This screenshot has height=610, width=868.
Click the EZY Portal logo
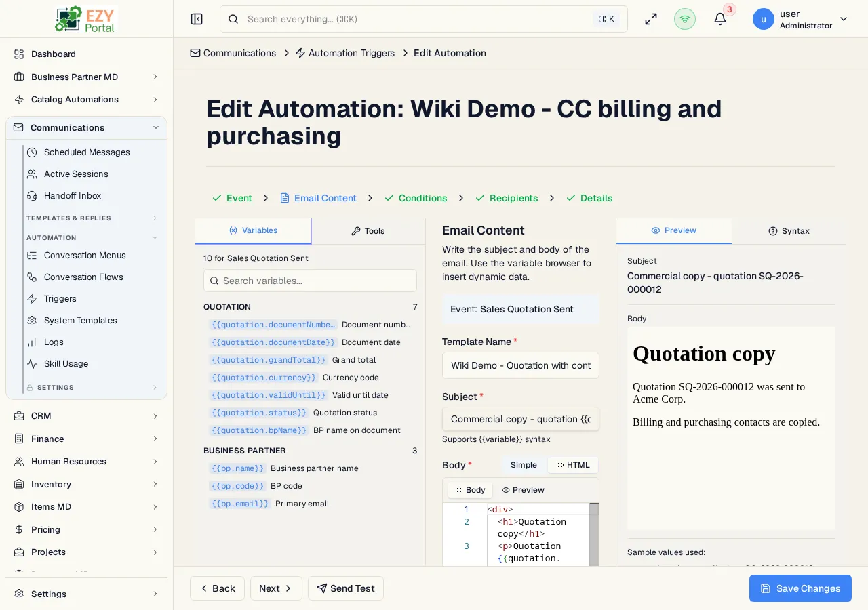point(86,19)
